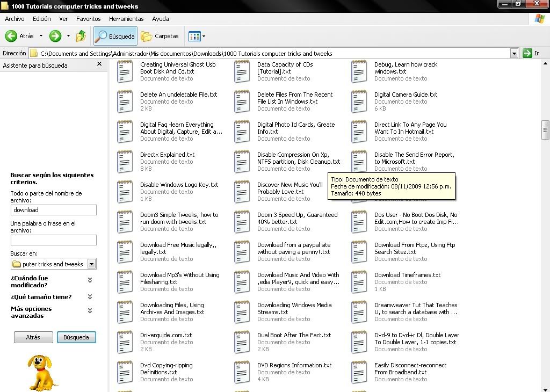Open the Herramientas menu
Image resolution: width=550 pixels, height=392 pixels.
coord(126,19)
